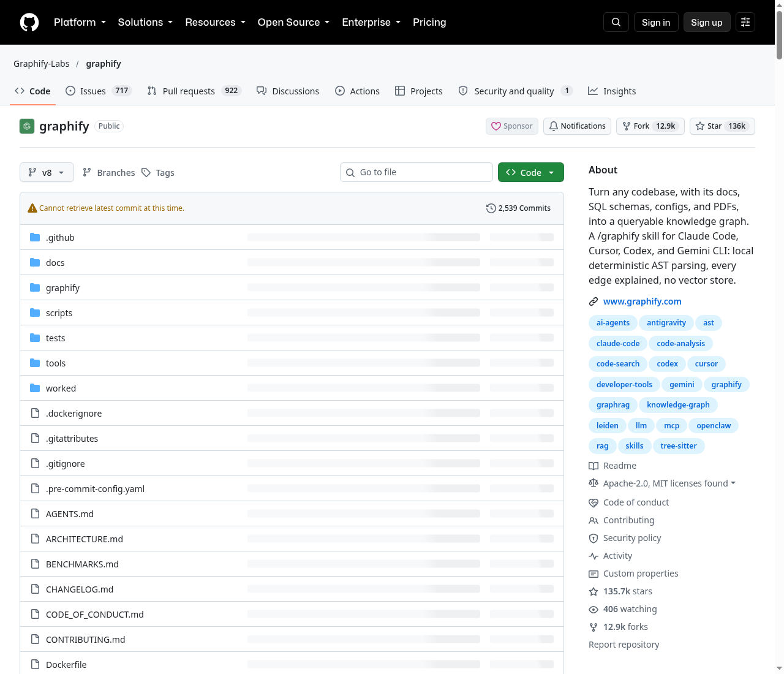The width and height of the screenshot is (784, 674).
Task: Star the graphify repository
Action: coord(722,126)
